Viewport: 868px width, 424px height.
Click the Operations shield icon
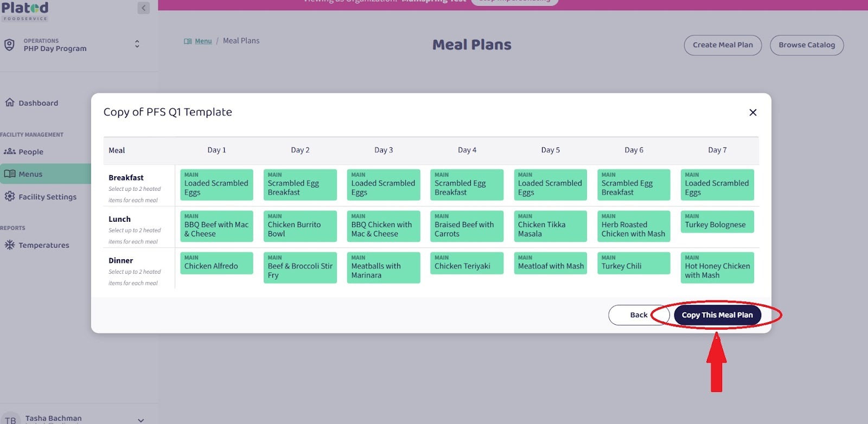click(9, 44)
